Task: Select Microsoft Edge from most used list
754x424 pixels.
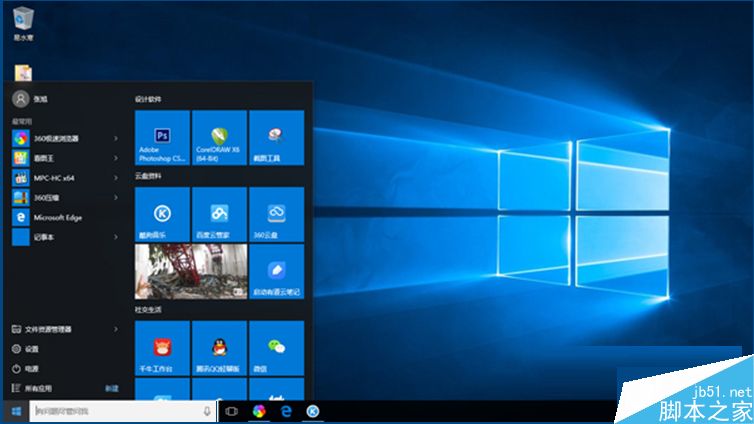Action: pyautogui.click(x=56, y=217)
